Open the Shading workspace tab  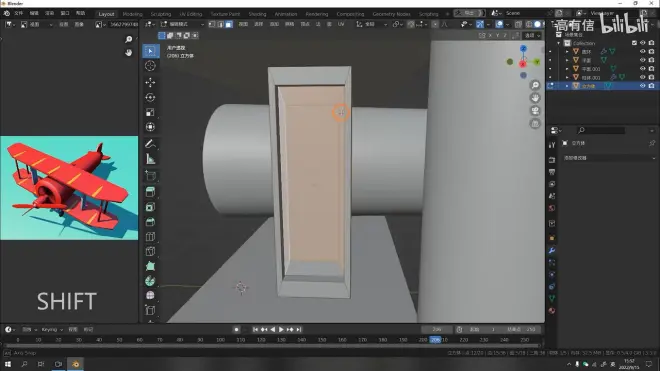click(x=257, y=14)
